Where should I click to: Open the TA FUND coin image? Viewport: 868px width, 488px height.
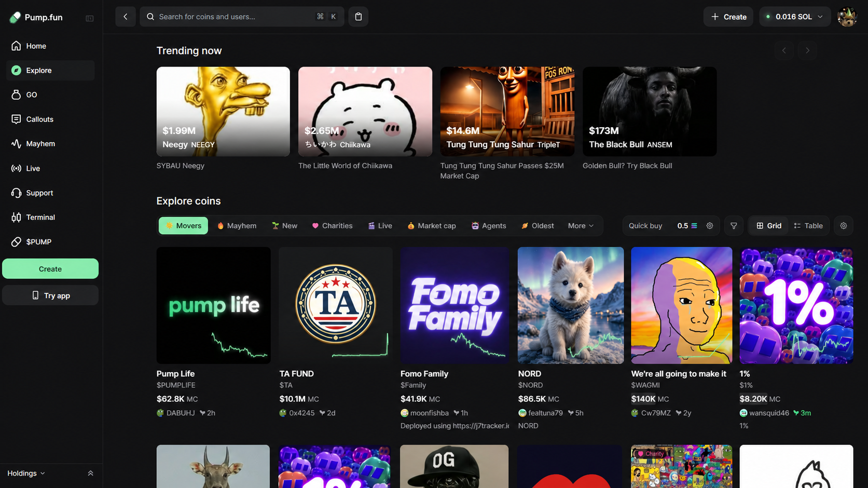coord(336,305)
